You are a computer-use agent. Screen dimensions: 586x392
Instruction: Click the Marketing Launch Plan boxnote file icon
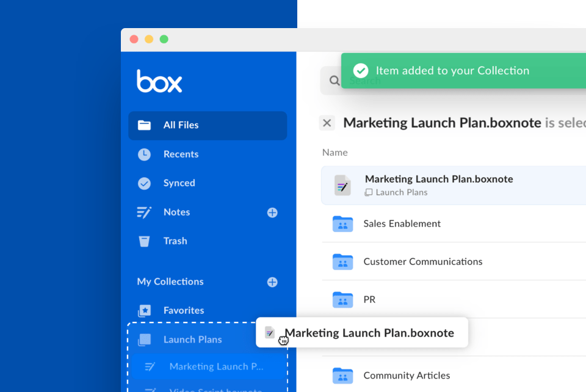tap(342, 185)
